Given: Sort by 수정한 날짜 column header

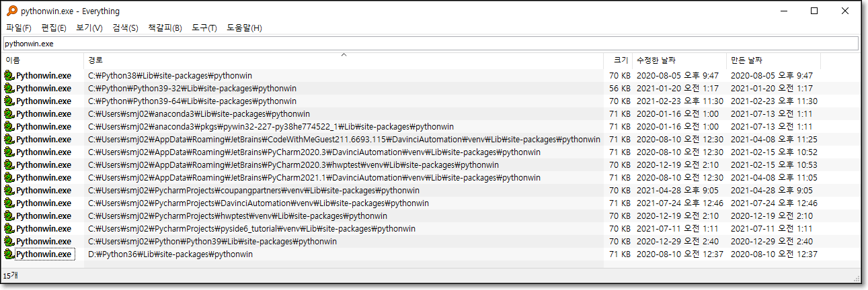Looking at the screenshot, I should tap(680, 60).
